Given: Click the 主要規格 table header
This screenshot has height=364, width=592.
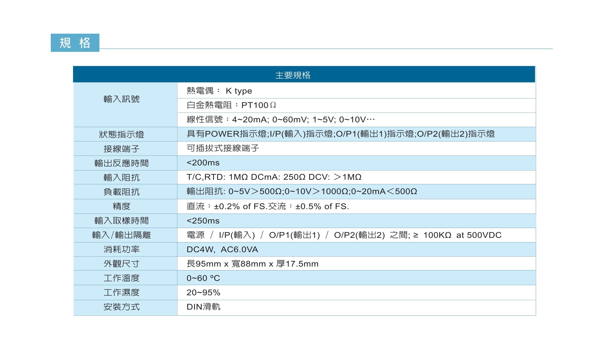Looking at the screenshot, I should tap(293, 75).
